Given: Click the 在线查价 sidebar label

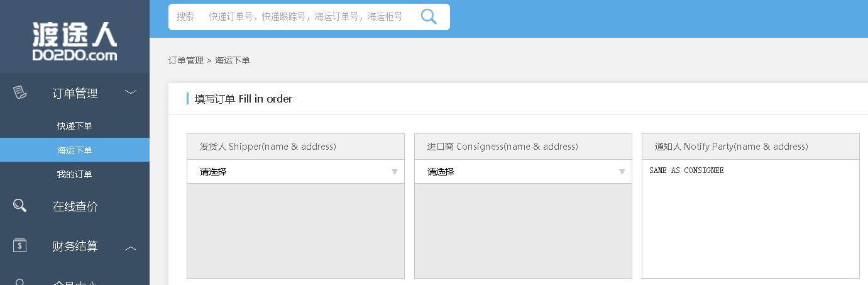Looking at the screenshot, I should tap(75, 206).
